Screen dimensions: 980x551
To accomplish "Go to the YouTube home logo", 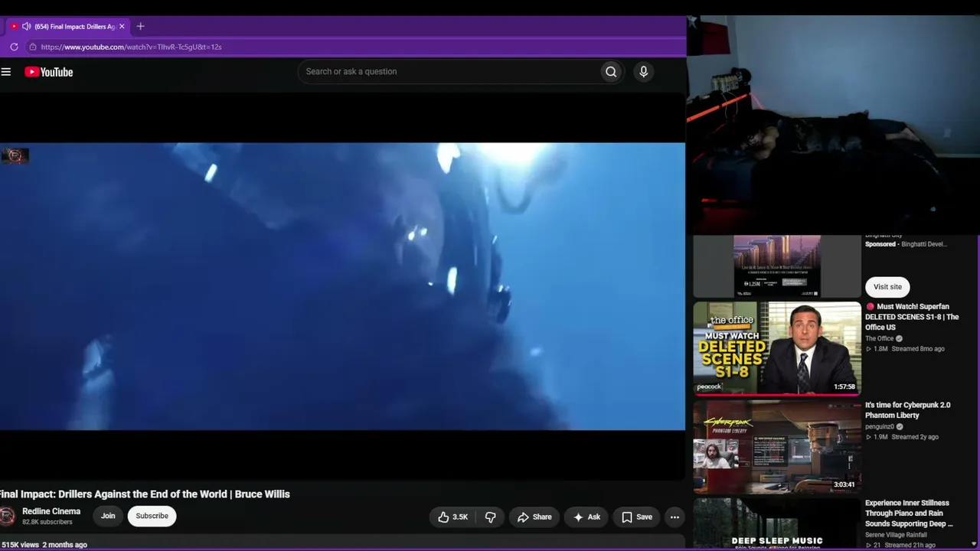I will (49, 72).
